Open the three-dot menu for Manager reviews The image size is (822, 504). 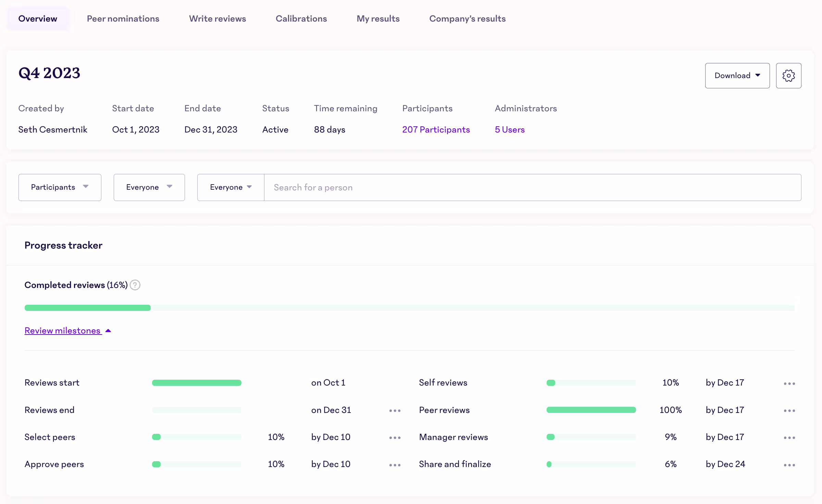point(789,438)
